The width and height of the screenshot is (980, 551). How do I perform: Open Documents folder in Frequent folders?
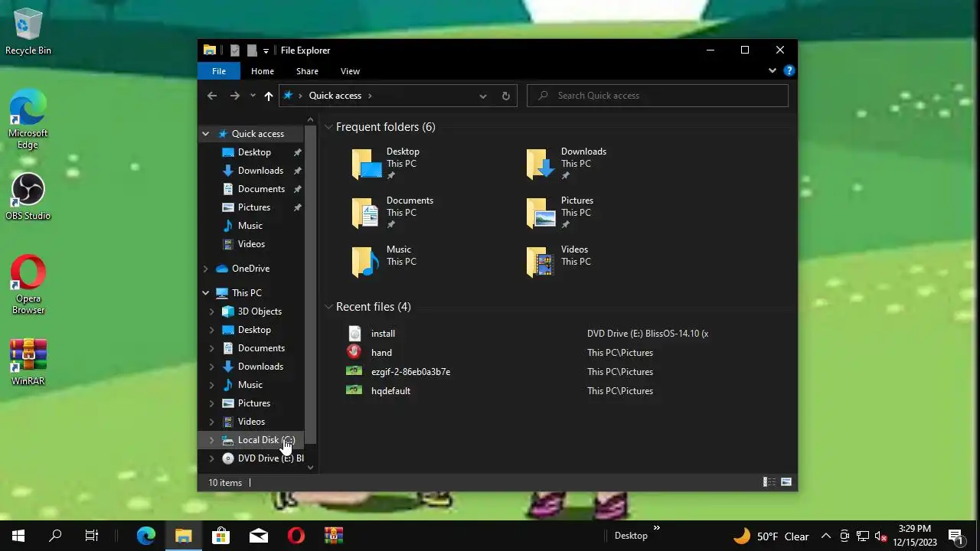(x=393, y=213)
